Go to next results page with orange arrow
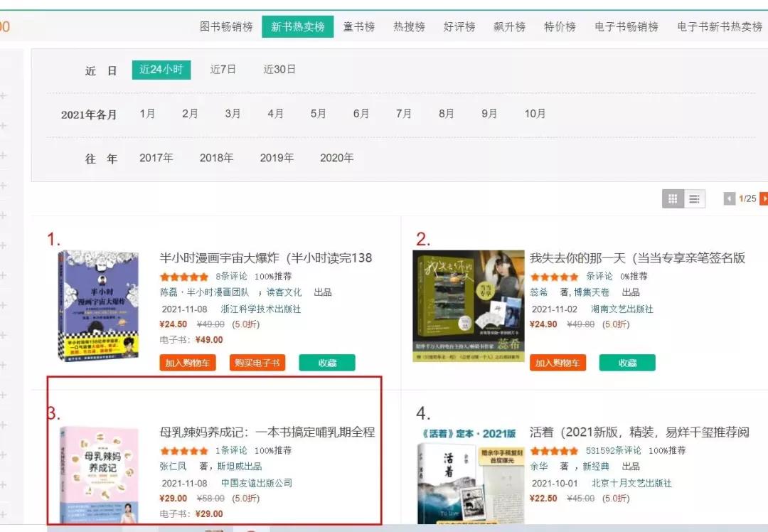Image resolution: width=768 pixels, height=532 pixels. pos(763,198)
